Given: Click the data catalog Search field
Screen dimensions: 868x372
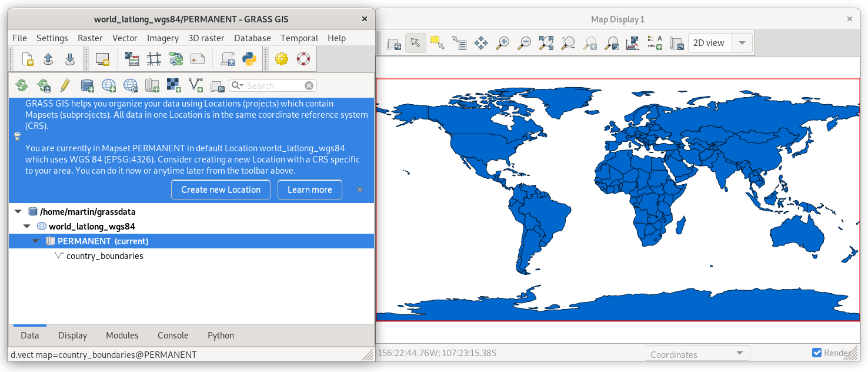Looking at the screenshot, I should click(273, 86).
